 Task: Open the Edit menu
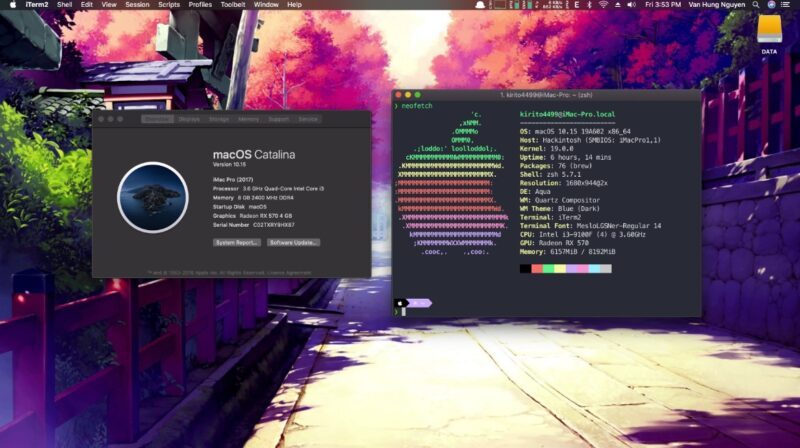87,5
